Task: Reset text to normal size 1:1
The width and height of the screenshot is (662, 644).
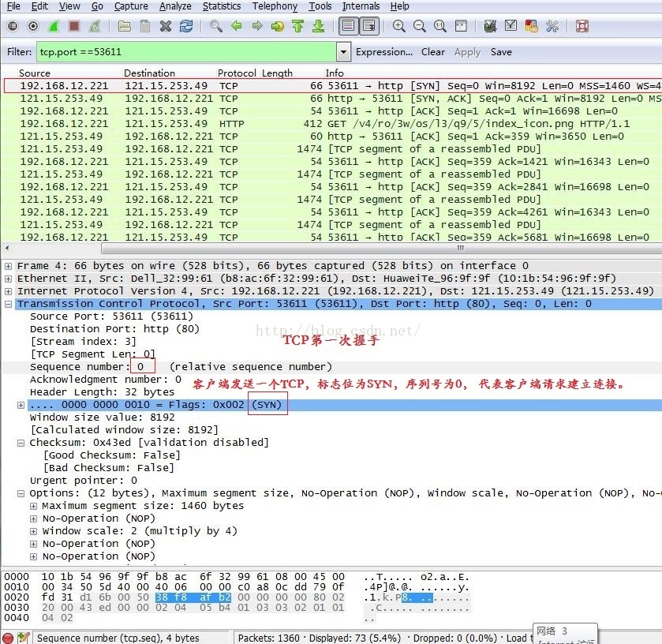Action: pos(440,26)
